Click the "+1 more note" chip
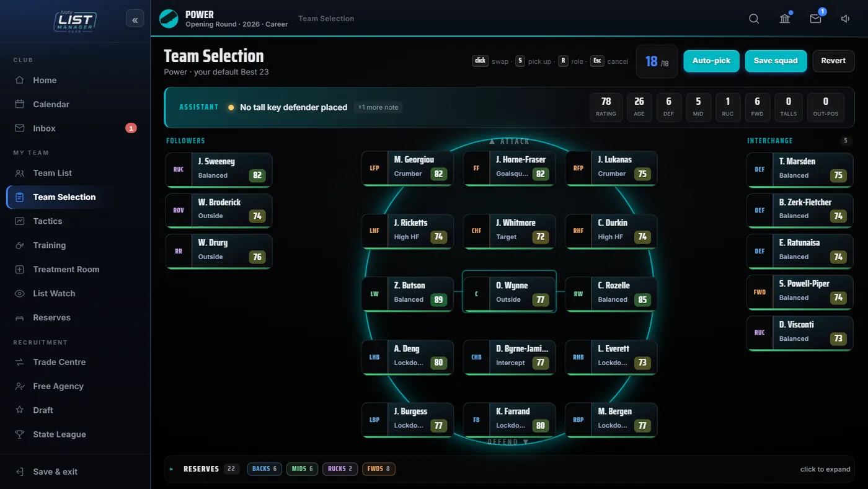The image size is (868, 489). point(378,107)
